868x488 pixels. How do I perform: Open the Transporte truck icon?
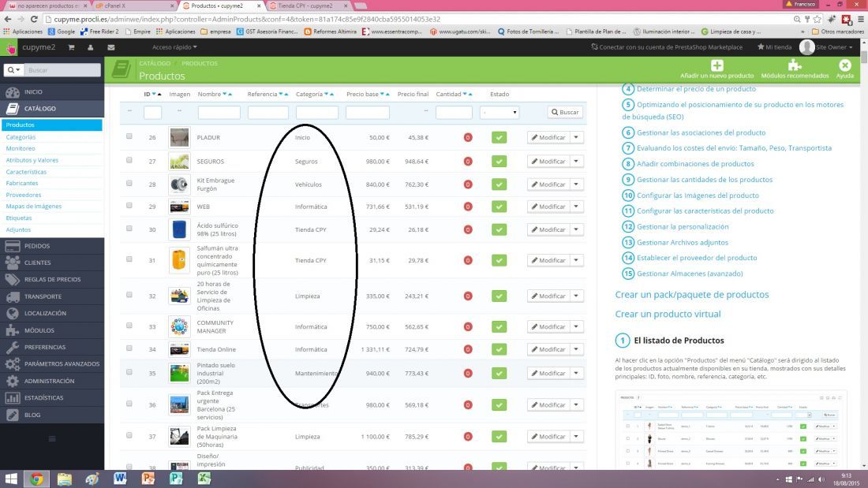click(12, 296)
